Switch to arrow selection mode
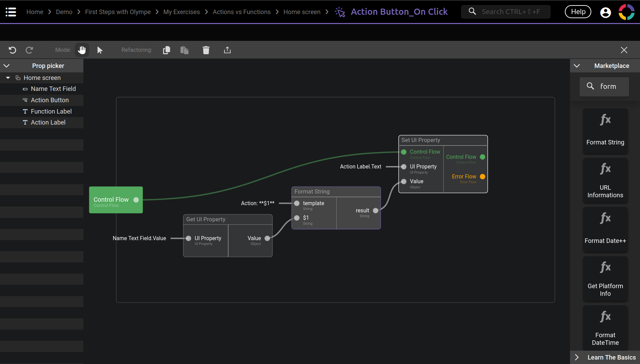Image resolution: width=640 pixels, height=364 pixels. pos(100,50)
